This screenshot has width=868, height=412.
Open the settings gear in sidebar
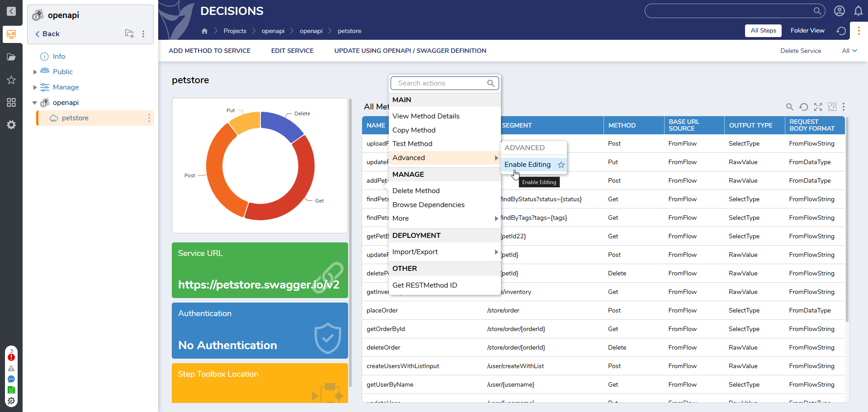[x=11, y=125]
